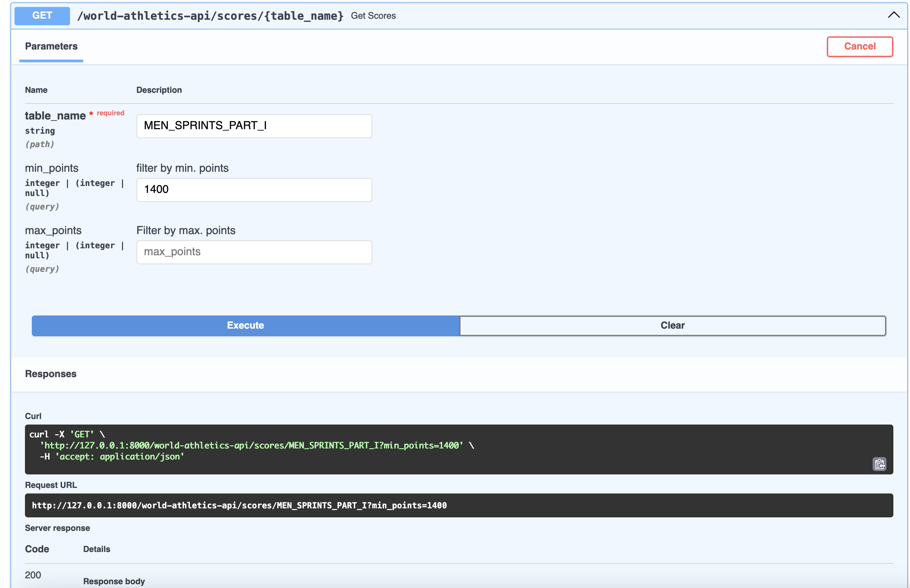
Task: Select the endpoint path /world-athletics-api/scores/{table_name}
Action: [x=210, y=16]
